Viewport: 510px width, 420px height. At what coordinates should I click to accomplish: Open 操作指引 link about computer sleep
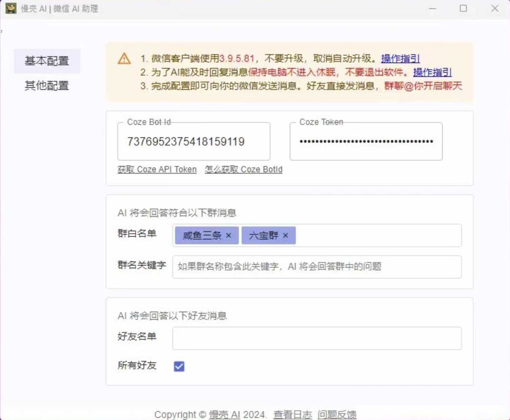tap(432, 72)
